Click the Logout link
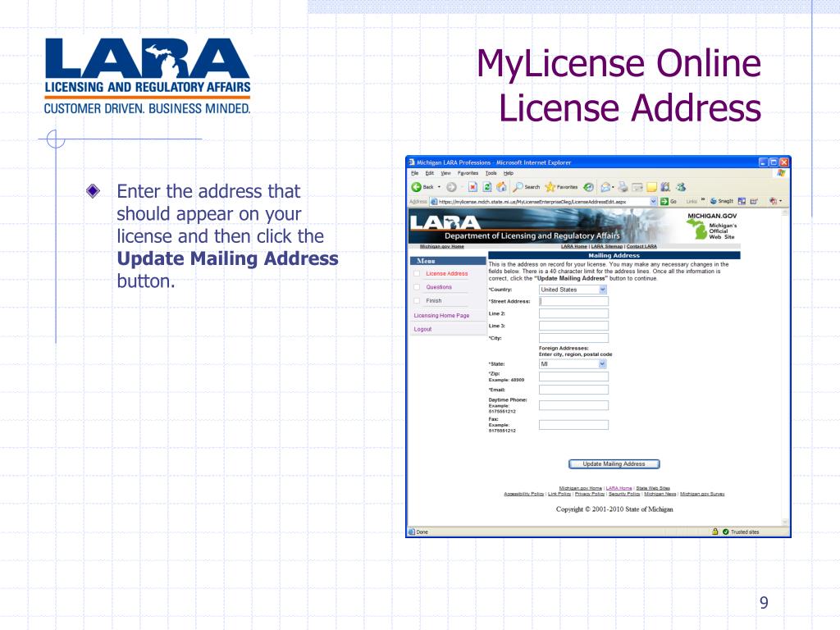Screen dimensions: 840x630 (x=422, y=329)
